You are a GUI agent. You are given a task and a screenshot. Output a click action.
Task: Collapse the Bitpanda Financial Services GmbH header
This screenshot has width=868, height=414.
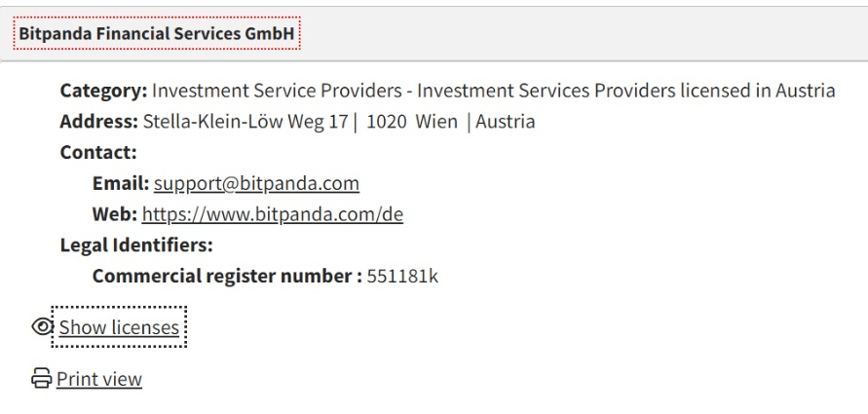[158, 34]
